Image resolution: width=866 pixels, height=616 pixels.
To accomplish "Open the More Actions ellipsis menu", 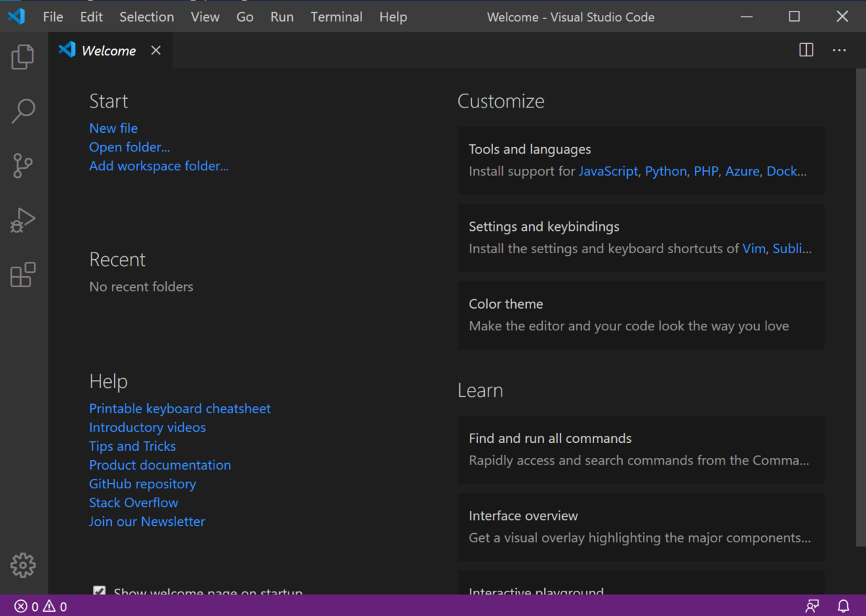I will tap(839, 50).
